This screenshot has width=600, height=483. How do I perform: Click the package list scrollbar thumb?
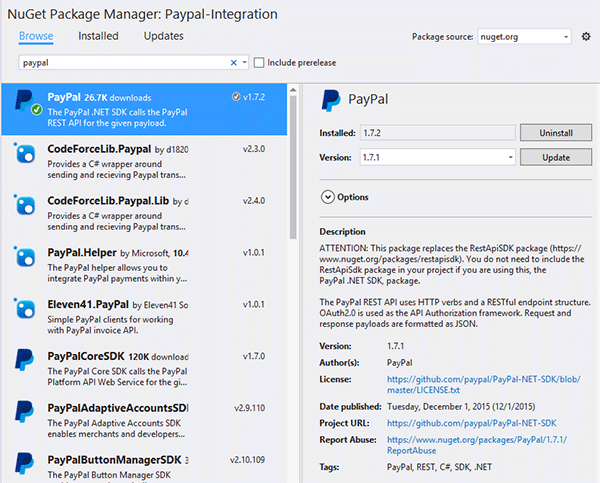click(293, 167)
